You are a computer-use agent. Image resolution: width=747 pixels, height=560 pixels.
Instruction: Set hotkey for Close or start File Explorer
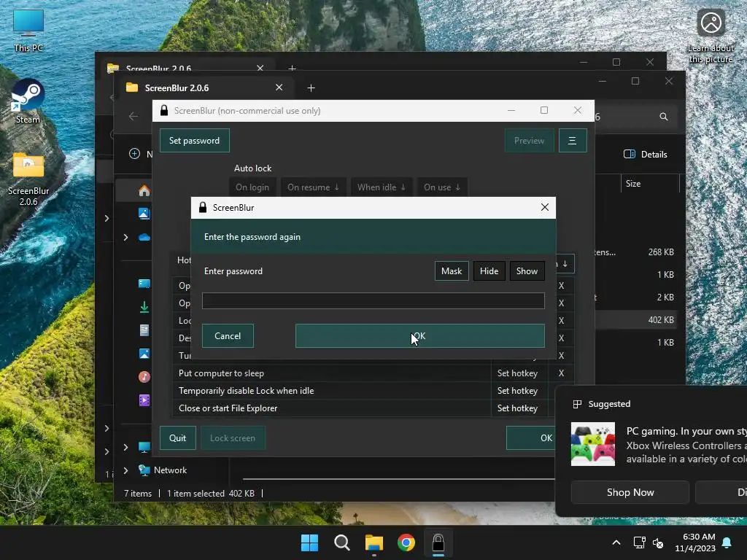point(517,408)
